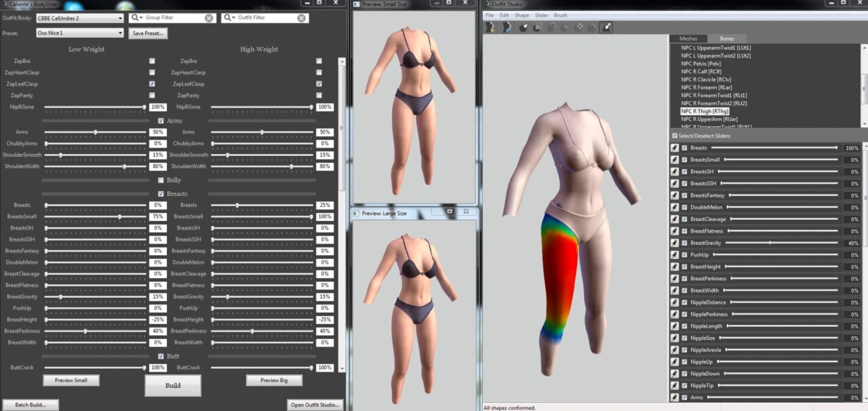Click the Open Outfit Studio button

pos(315,405)
